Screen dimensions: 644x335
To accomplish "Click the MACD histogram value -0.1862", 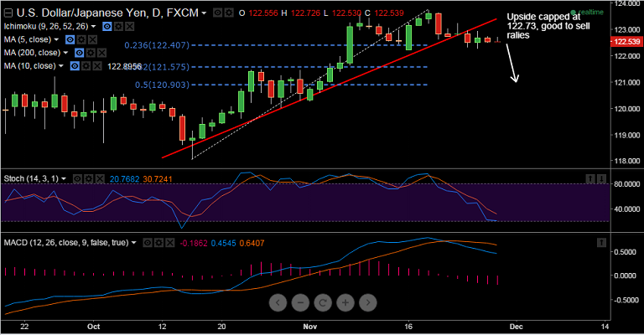I will 194,244.
